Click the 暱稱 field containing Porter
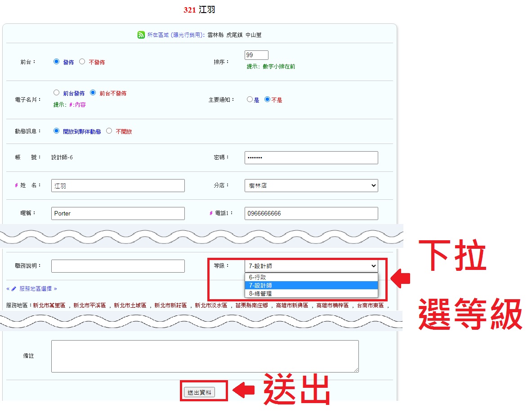532x413 pixels. [x=118, y=213]
